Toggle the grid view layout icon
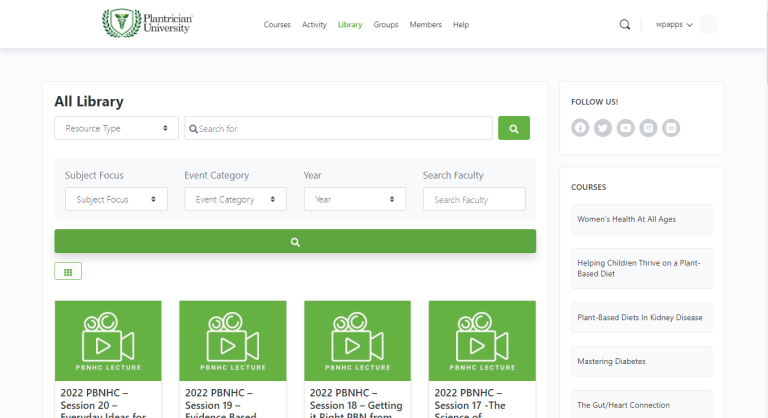768x418 pixels. tap(68, 271)
